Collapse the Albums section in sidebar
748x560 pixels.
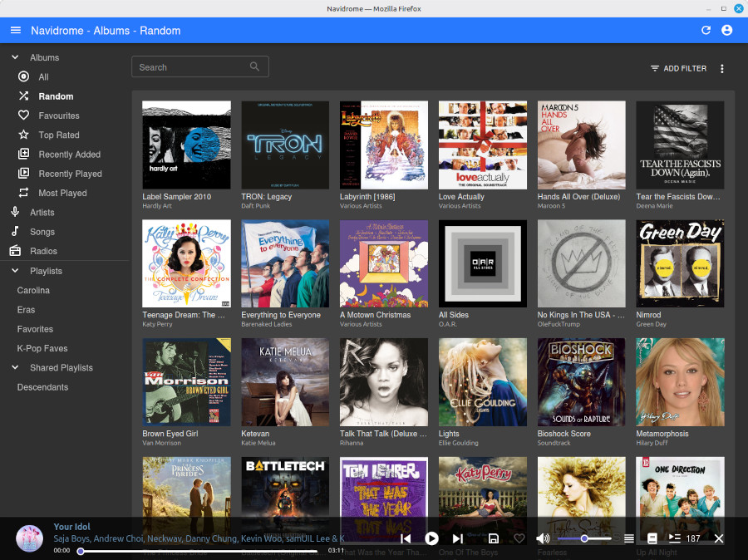15,57
